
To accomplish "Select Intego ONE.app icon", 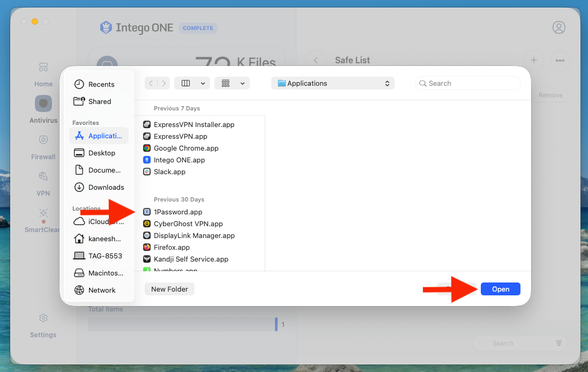I will [147, 160].
